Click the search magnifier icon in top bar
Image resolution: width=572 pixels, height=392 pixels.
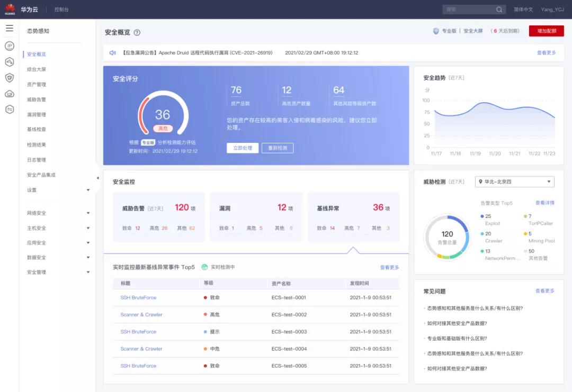click(x=498, y=10)
